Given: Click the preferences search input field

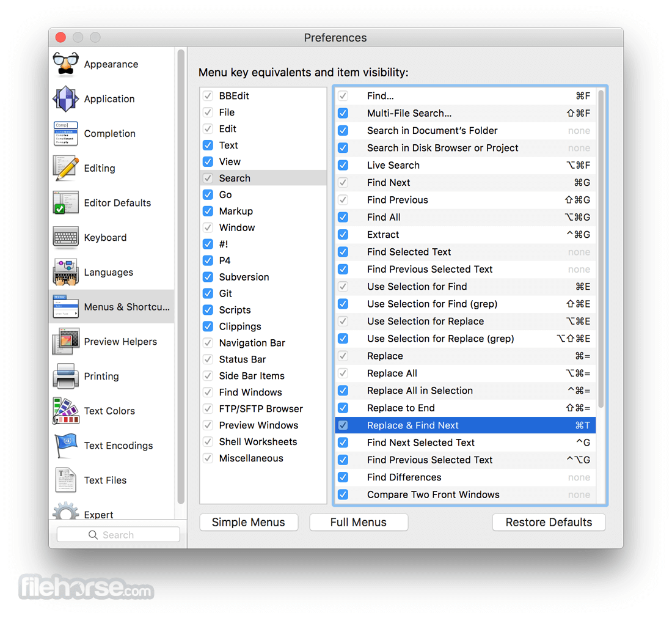Looking at the screenshot, I should (x=119, y=535).
